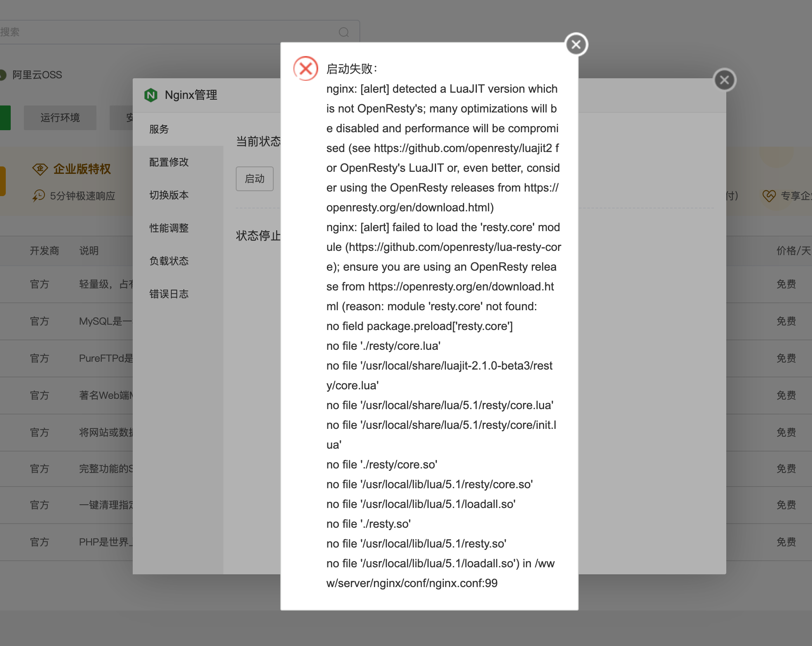812x646 pixels.
Task: Click the 企业版特权 diamond icon
Action: [40, 169]
